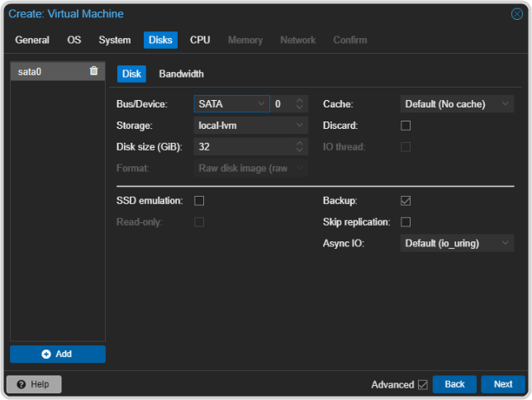Toggle SSD emulation checkbox
The width and height of the screenshot is (532, 400).
(x=199, y=201)
